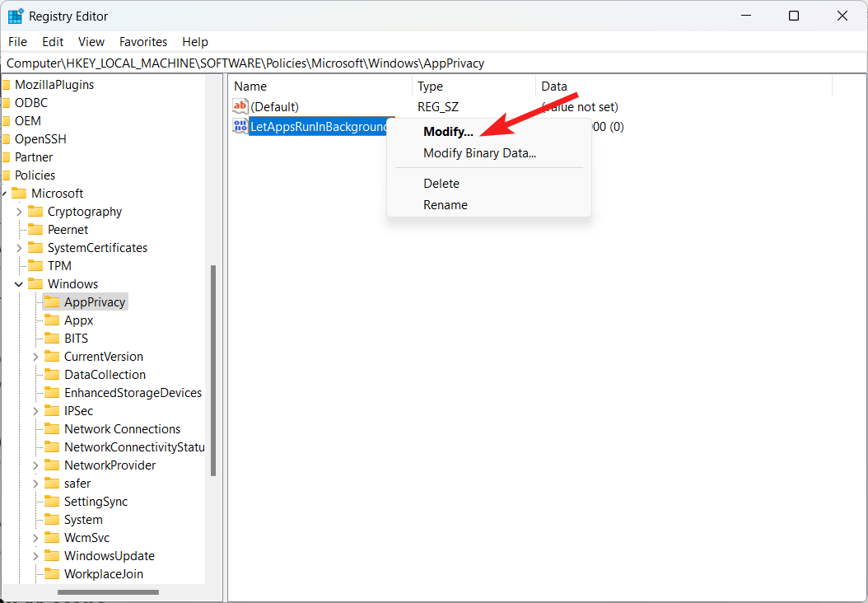Click the Microsoft folder icon in tree

pyautogui.click(x=19, y=194)
